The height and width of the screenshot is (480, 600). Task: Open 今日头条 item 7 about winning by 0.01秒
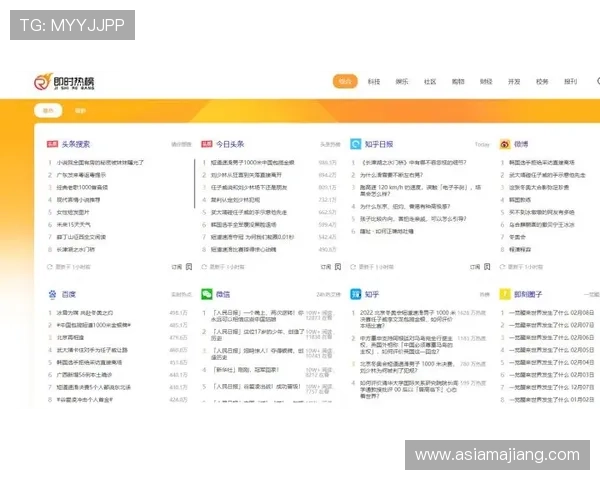[253, 237]
